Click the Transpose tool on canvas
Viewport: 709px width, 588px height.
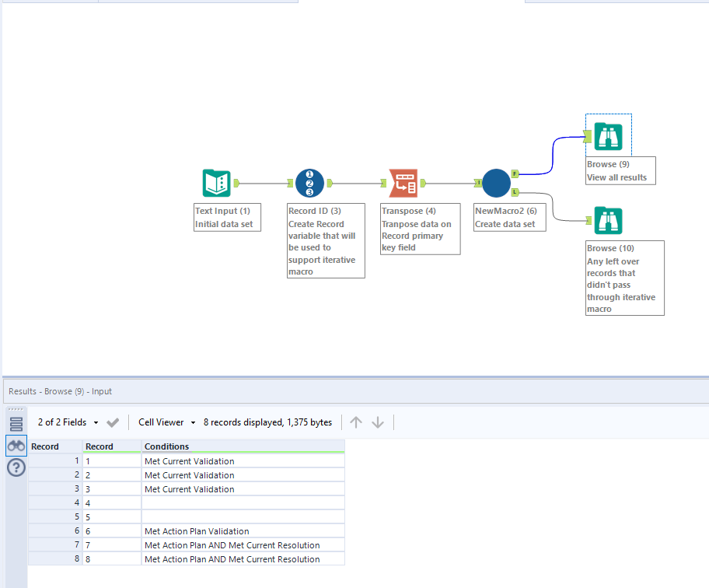(403, 184)
